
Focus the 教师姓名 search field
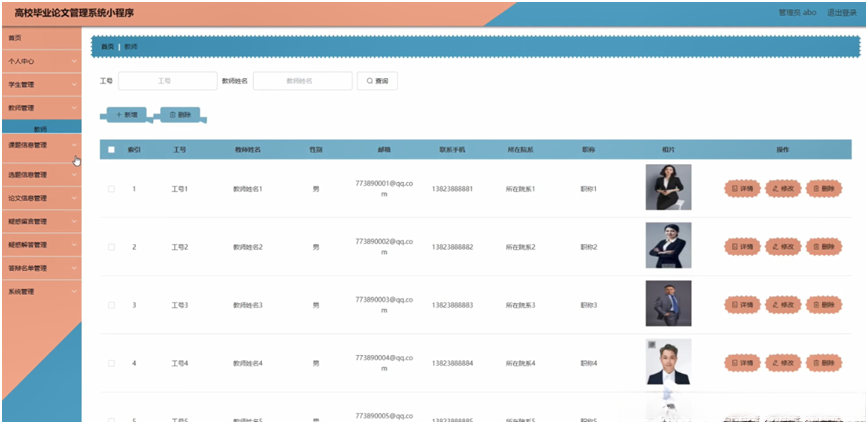(302, 81)
